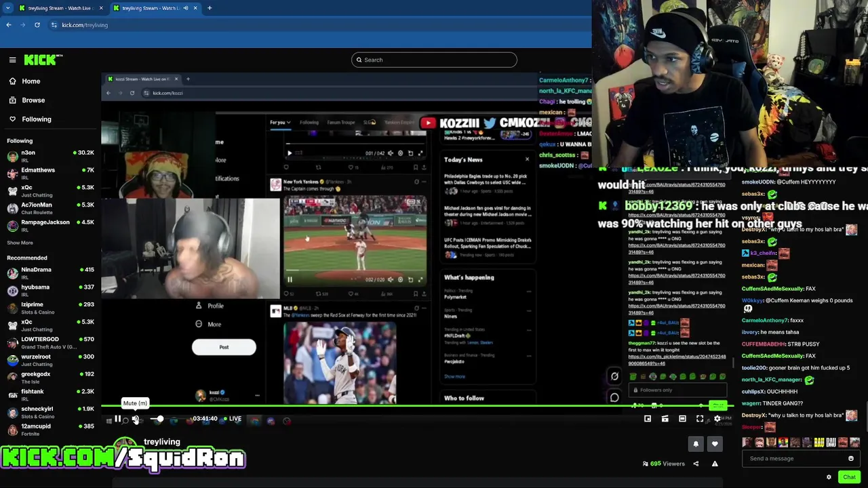This screenshot has width=868, height=488.
Task: Open chat settings gear
Action: coord(829,477)
